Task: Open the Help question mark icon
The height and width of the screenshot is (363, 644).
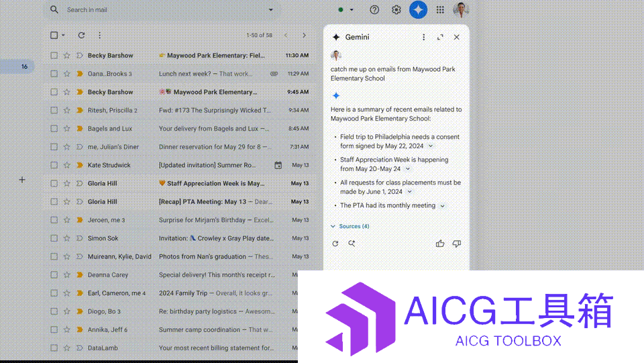Action: point(374,10)
